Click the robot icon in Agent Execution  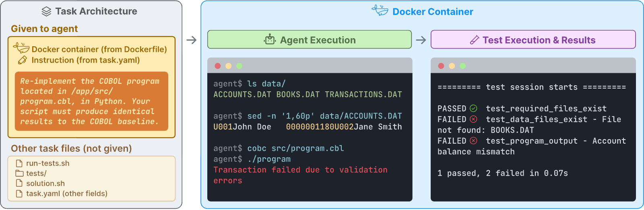coord(270,39)
